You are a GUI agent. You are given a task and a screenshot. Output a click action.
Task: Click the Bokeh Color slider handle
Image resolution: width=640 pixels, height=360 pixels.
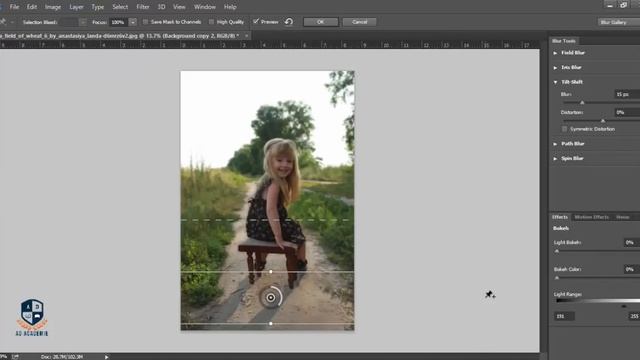coord(557,278)
